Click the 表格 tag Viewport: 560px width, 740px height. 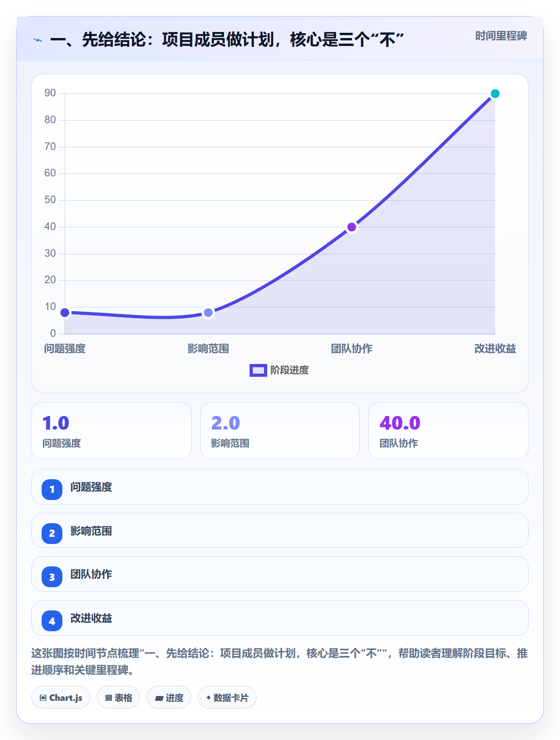(x=118, y=698)
